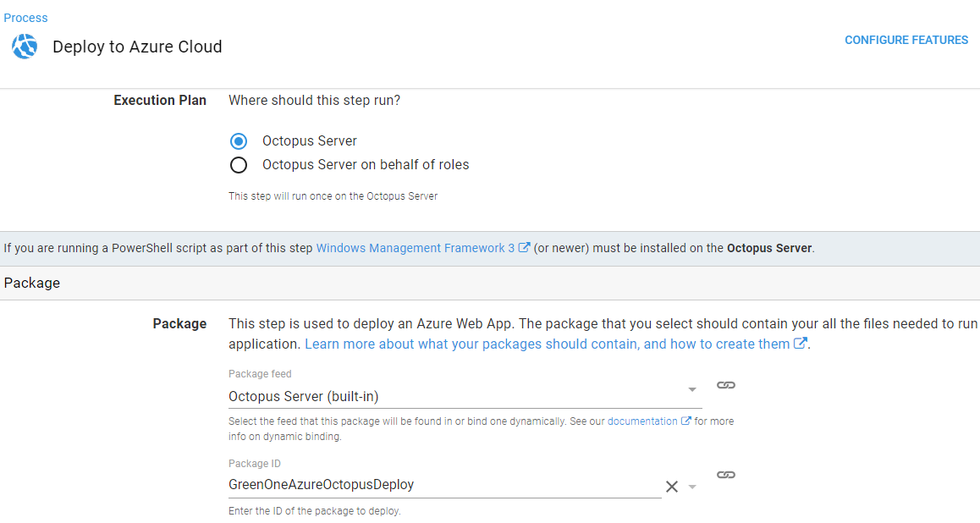
Task: Click the Execution Plan label
Action: coord(160,100)
